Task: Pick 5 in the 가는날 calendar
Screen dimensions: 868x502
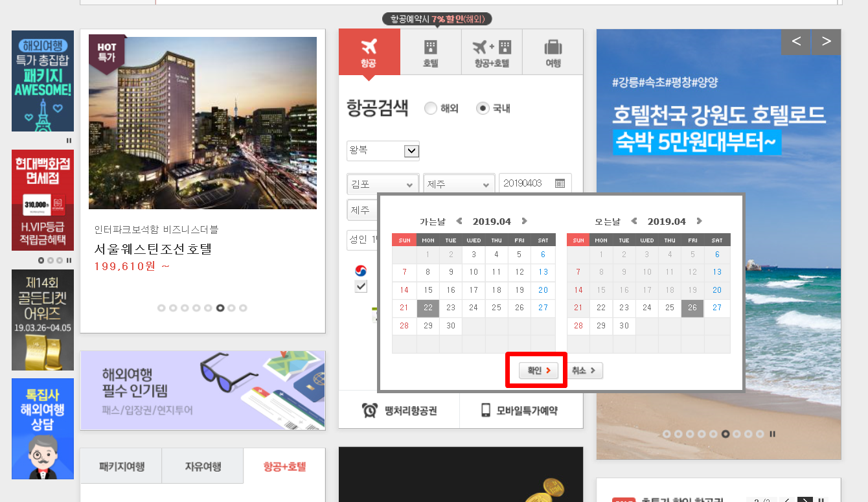Action: [x=520, y=255]
